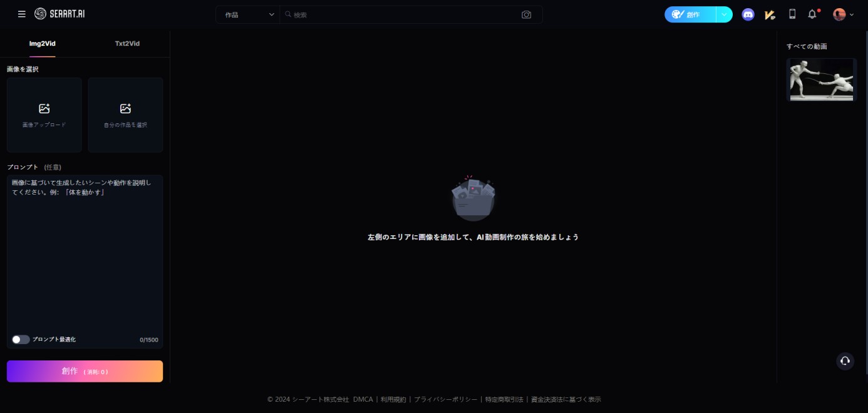868x413 pixels.
Task: Click the 画像アップロード upload image card
Action: [x=44, y=115]
